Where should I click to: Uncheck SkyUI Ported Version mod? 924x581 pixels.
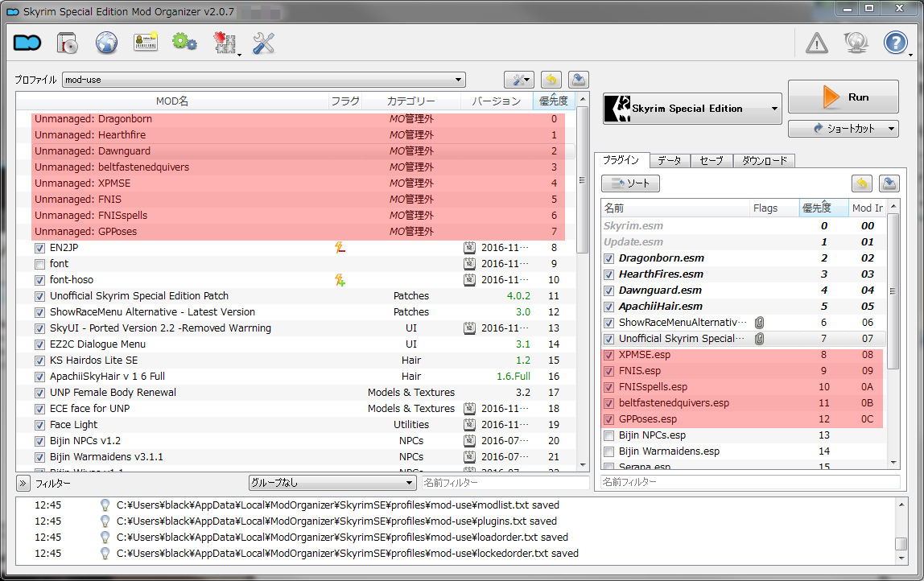(39, 329)
